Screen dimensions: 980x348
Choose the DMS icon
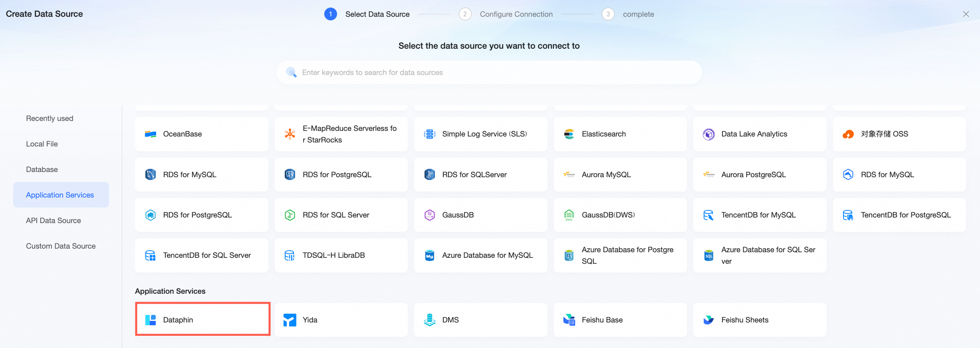pos(429,320)
